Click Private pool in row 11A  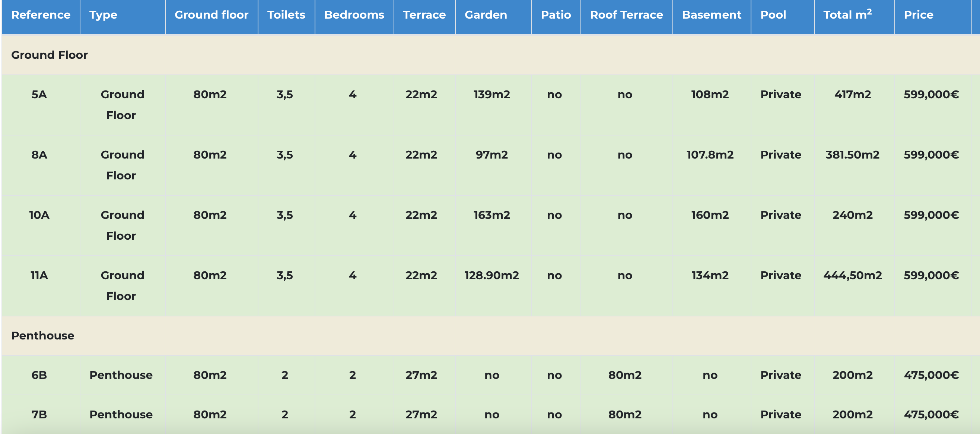781,275
